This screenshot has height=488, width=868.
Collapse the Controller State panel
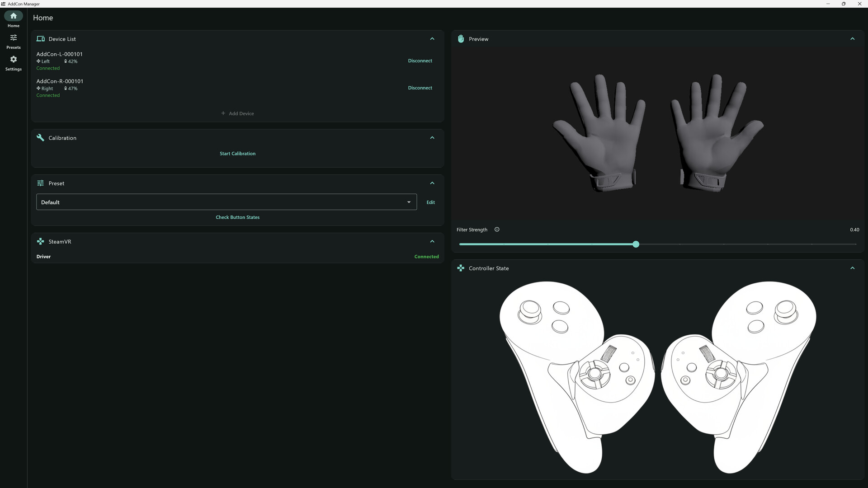(852, 268)
